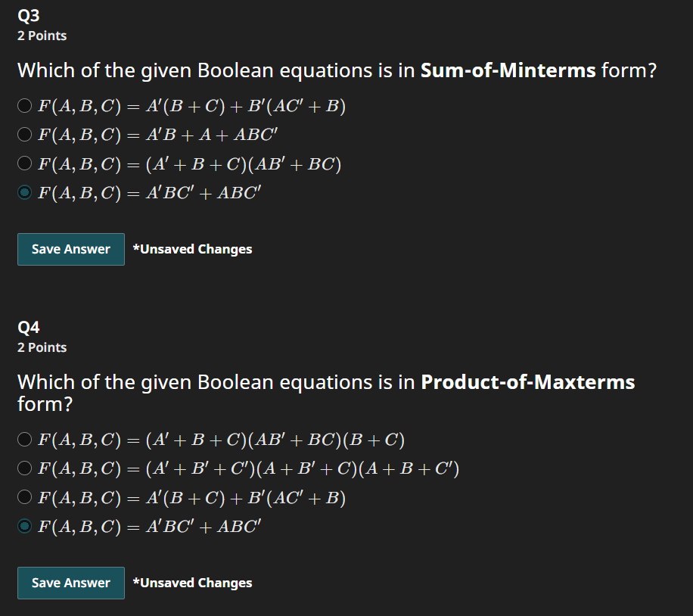Screen dimensions: 693x616
Task: Click the Sum-of-Minterms question text
Action: point(337,70)
